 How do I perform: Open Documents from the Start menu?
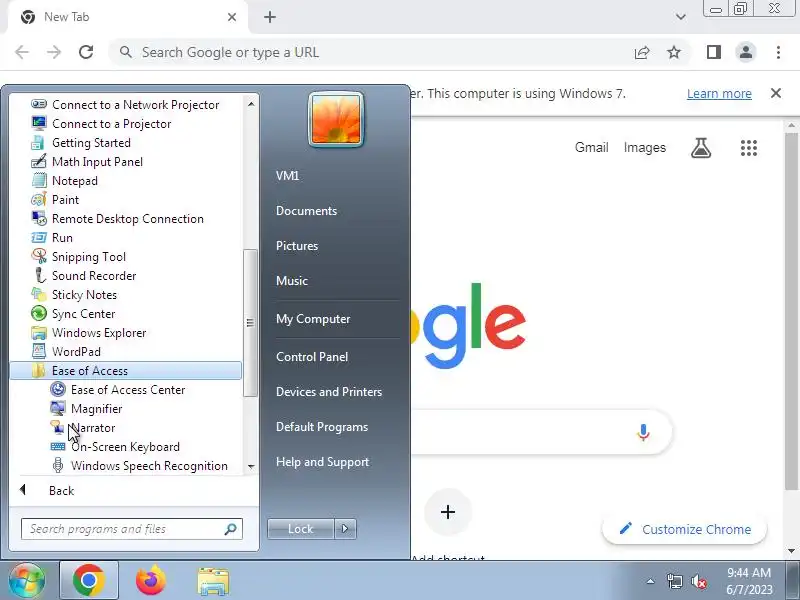click(306, 211)
